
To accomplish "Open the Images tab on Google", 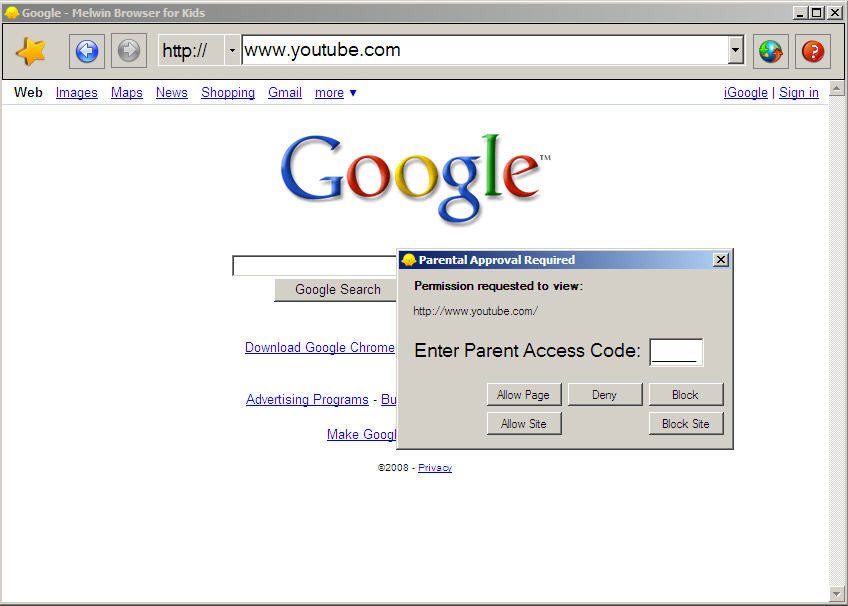I will pyautogui.click(x=77, y=93).
